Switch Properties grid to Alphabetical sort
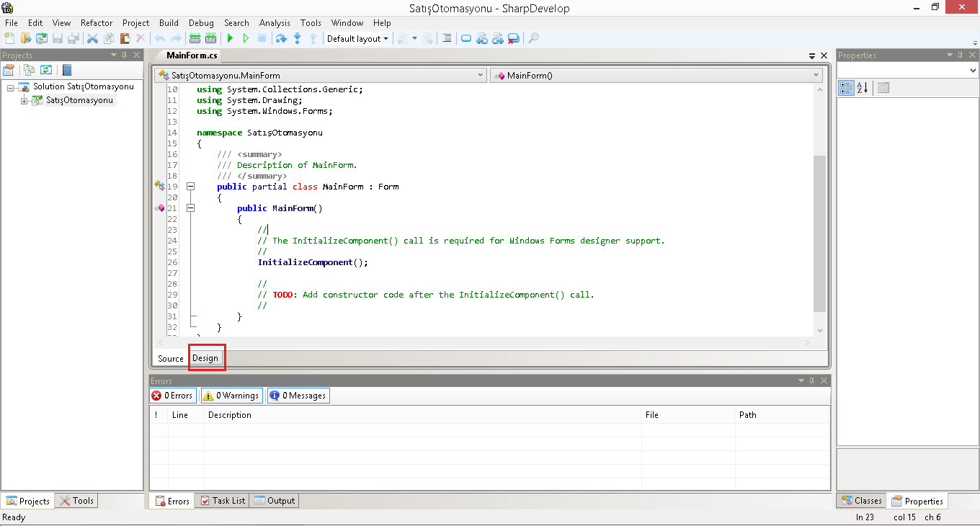Viewport: 980px width, 526px height. 863,88
